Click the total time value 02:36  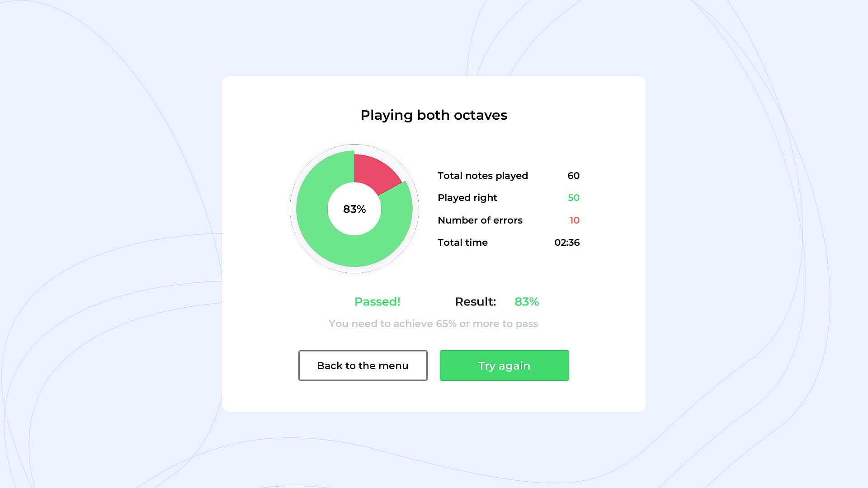(x=567, y=243)
